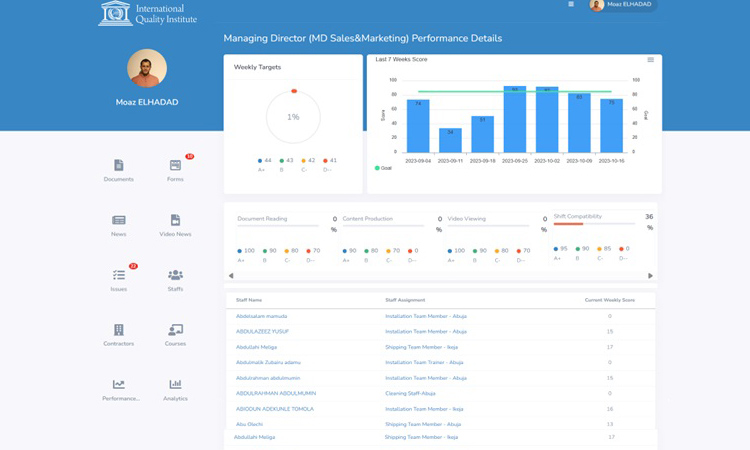Click the ABDULAZEEZ YUSUF staff link
The image size is (750, 450).
(261, 331)
